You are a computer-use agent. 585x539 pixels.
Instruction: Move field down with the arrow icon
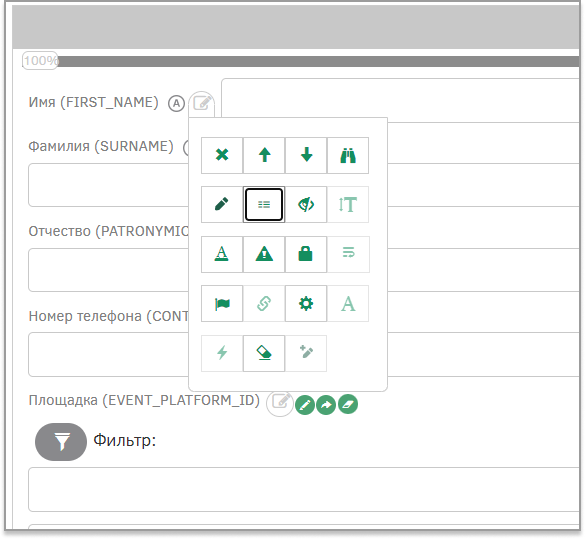click(x=306, y=155)
